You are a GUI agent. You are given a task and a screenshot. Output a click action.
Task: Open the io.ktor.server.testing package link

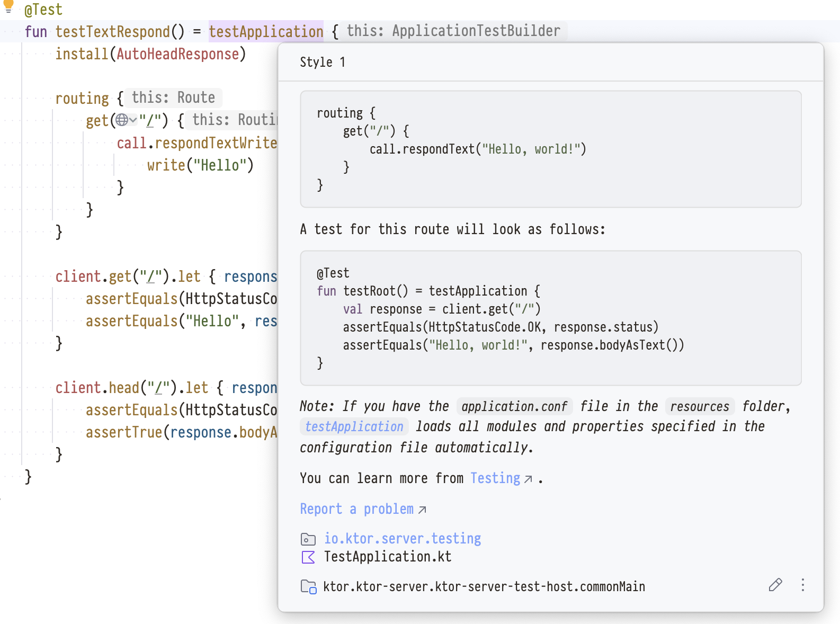click(x=403, y=539)
